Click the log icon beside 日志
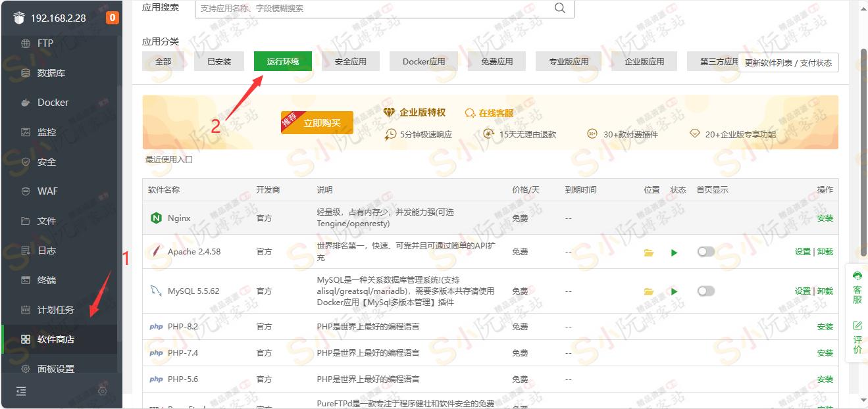The width and height of the screenshot is (868, 409). (x=26, y=251)
